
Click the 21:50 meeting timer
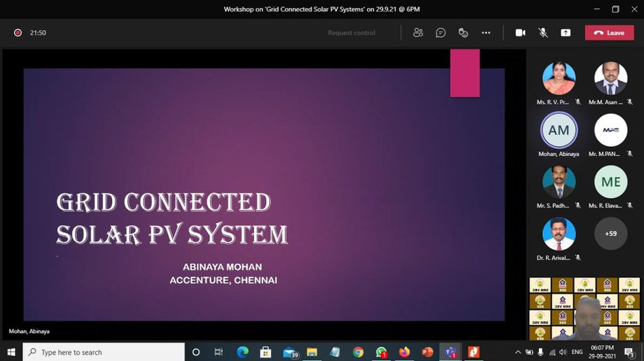[38, 33]
